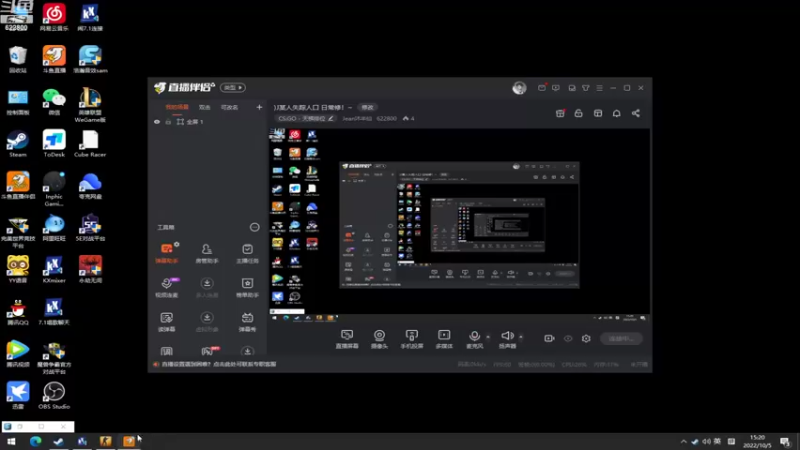Open OBS Studio desktop shortcut
The height and width of the screenshot is (450, 800).
click(54, 396)
